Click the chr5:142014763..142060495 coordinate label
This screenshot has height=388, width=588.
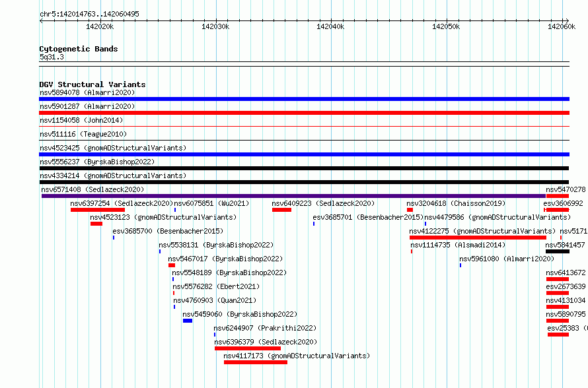pyautogui.click(x=89, y=14)
